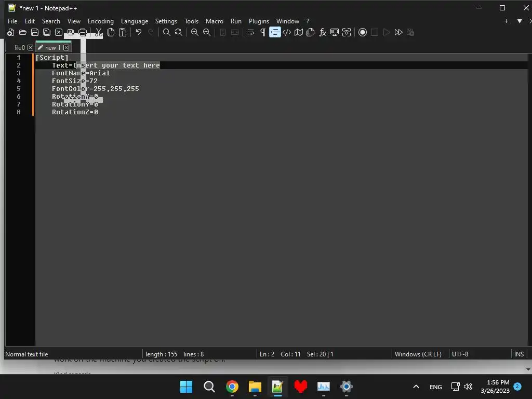
Task: Copy selection using the toolbar icon
Action: [x=111, y=32]
